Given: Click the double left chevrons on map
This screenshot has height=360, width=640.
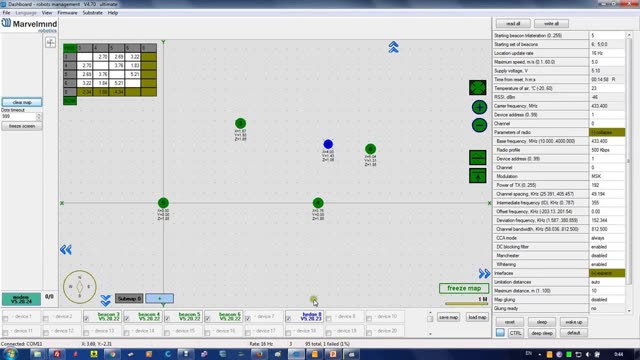Looking at the screenshot, I should click(x=66, y=249).
